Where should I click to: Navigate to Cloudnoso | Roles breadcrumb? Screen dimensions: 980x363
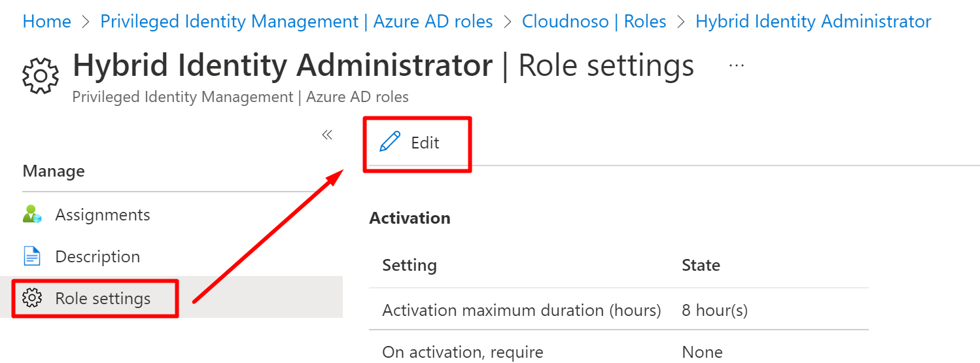tap(594, 22)
